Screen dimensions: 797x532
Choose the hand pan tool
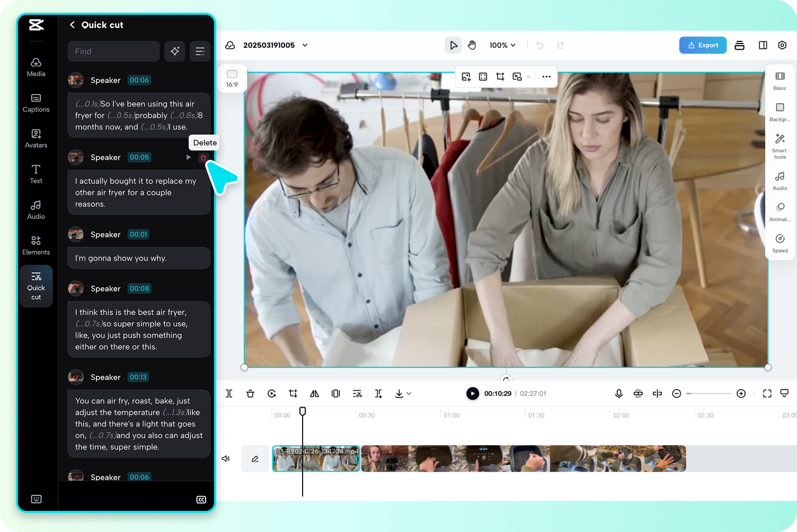(x=472, y=45)
